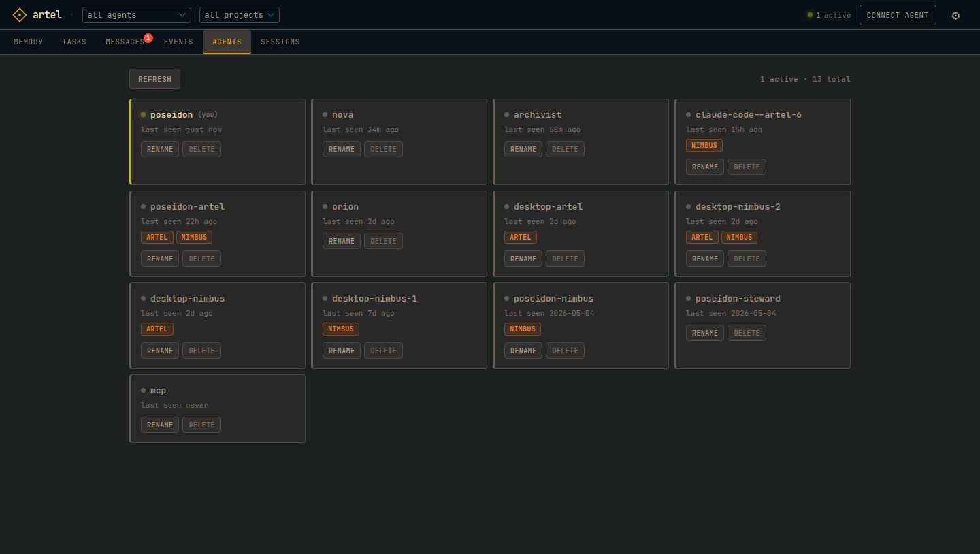This screenshot has height=554, width=980.
Task: Delete the desktop-nimbus agent
Action: point(201,351)
